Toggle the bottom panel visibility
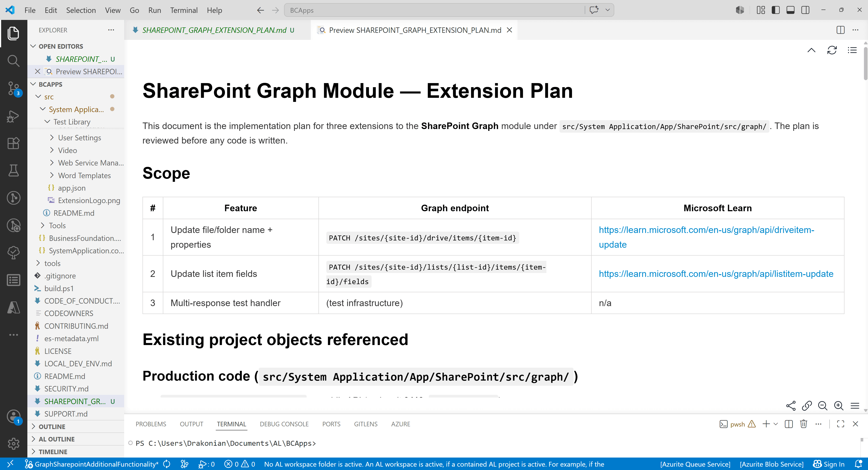This screenshot has width=868, height=470. (790, 10)
